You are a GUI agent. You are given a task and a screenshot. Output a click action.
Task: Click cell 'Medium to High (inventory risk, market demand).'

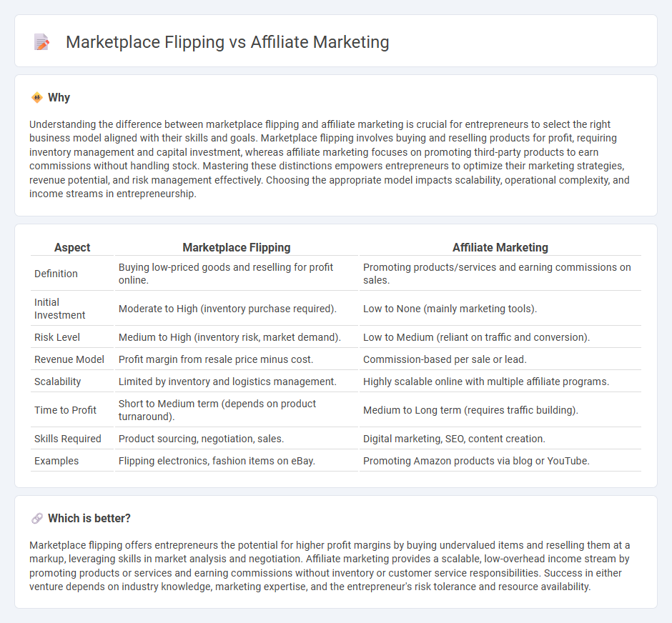[x=237, y=337]
